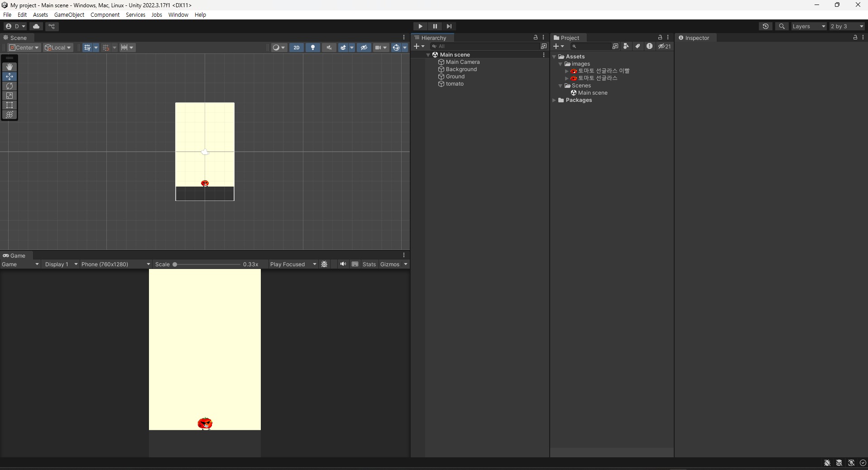Open auto-generate lighting status icon
This screenshot has height=470, width=868.
851,463
